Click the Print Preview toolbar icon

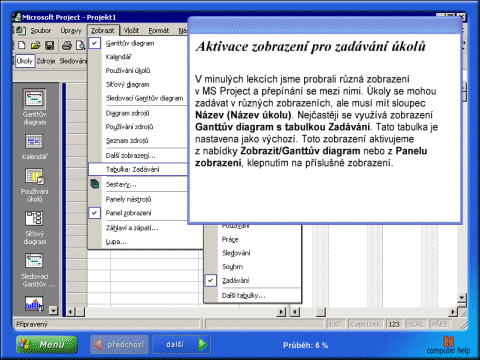coord(81,45)
